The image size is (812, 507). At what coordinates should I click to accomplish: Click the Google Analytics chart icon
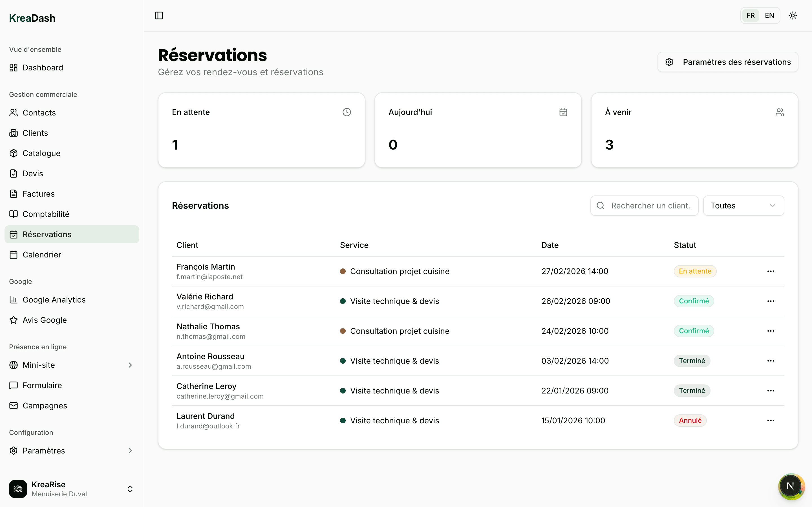tap(14, 300)
